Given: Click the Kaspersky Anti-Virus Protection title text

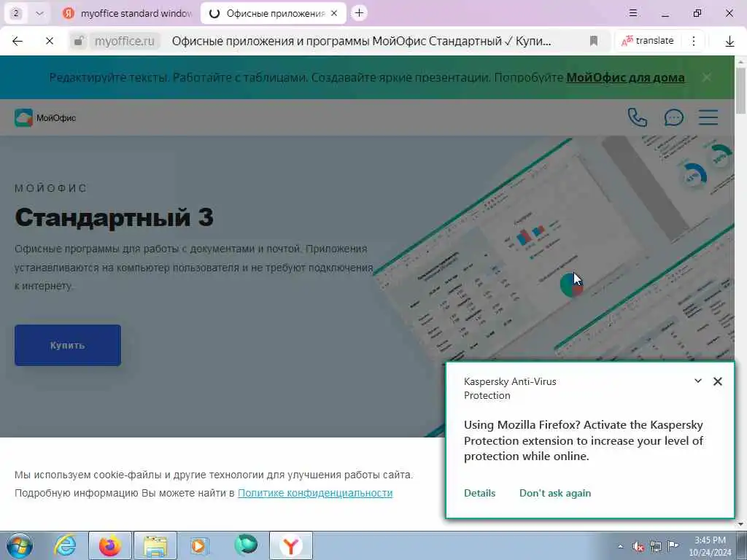Looking at the screenshot, I should (510, 388).
